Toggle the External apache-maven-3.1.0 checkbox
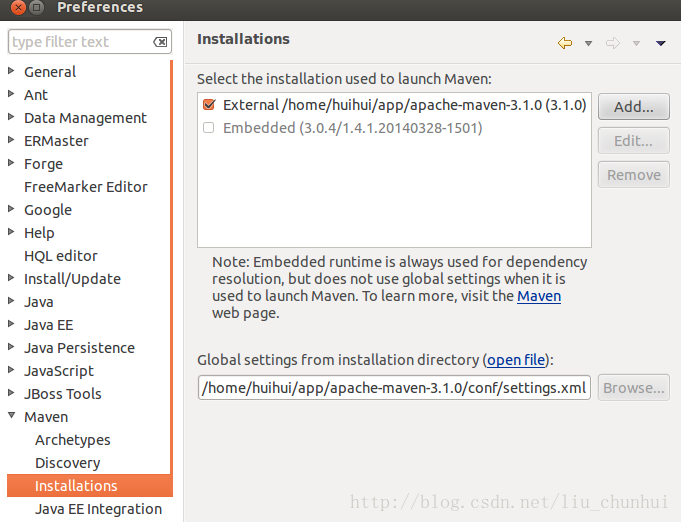 (x=209, y=105)
